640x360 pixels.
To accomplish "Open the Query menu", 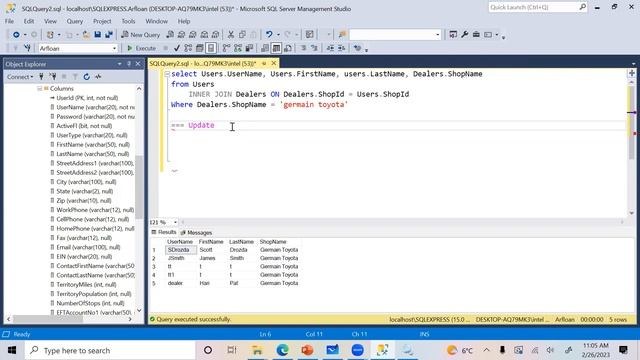I will pos(75,21).
